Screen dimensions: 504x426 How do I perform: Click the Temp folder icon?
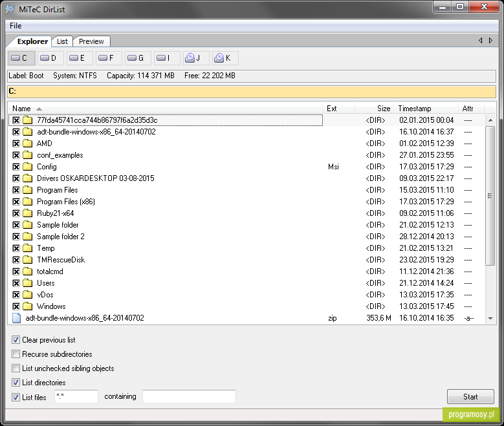28,248
